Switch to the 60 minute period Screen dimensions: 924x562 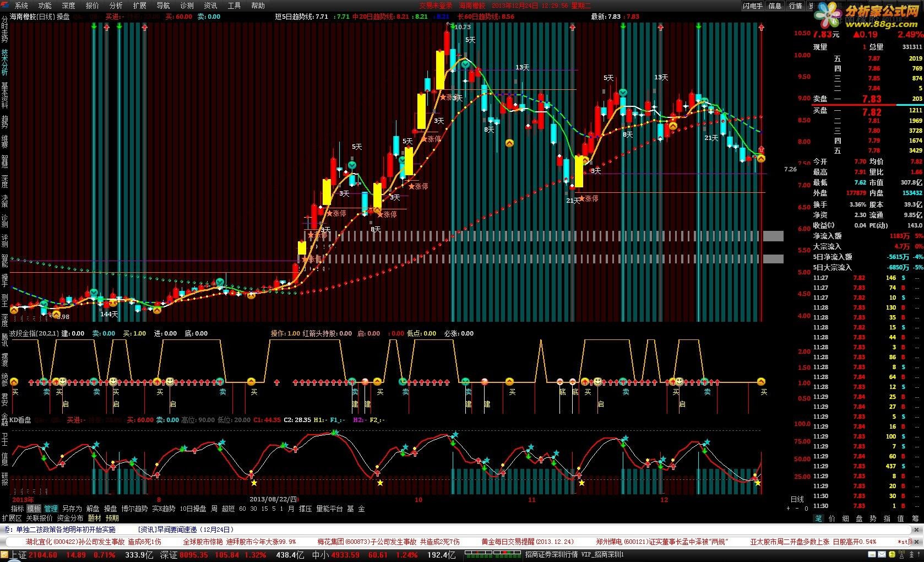point(242,509)
